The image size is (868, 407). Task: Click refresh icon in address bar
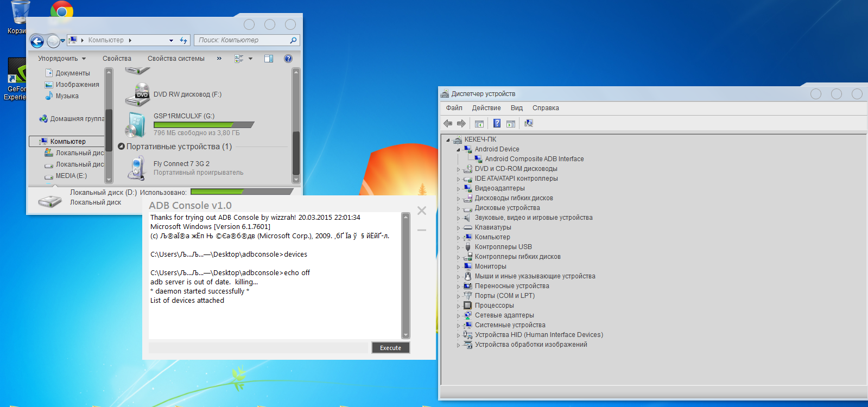click(183, 40)
